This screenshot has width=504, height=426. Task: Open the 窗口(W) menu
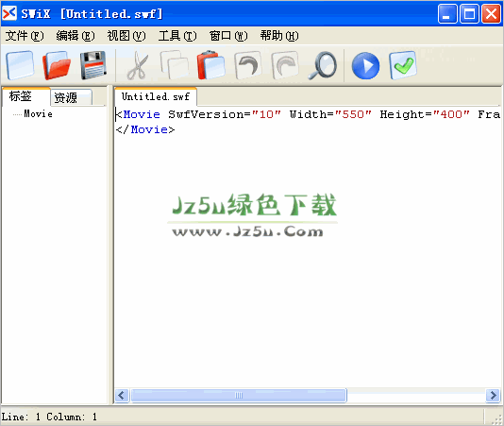(x=228, y=35)
